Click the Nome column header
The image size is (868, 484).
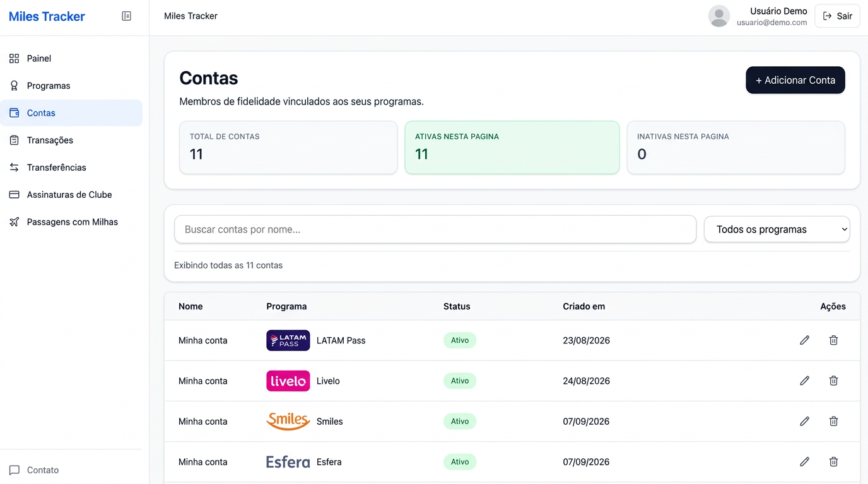point(191,306)
